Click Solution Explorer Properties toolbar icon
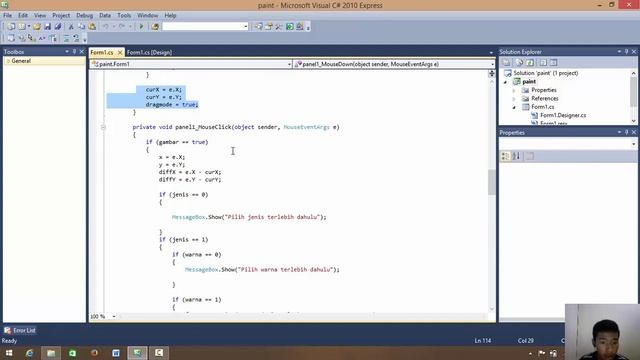This screenshot has height=360, width=640. 506,62
